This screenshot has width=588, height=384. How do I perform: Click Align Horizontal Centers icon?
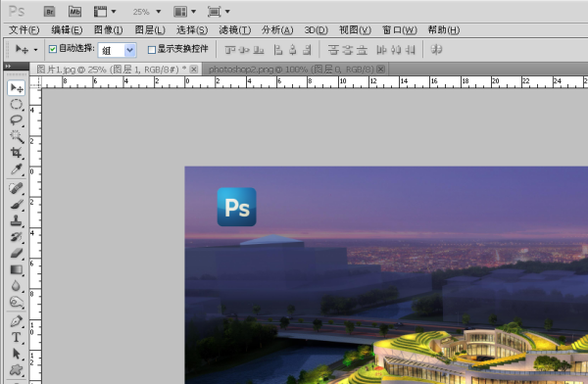click(x=293, y=50)
